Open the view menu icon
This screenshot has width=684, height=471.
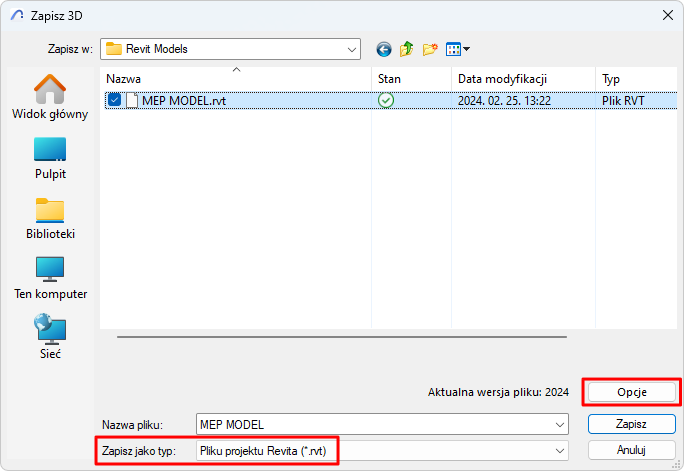click(x=458, y=49)
